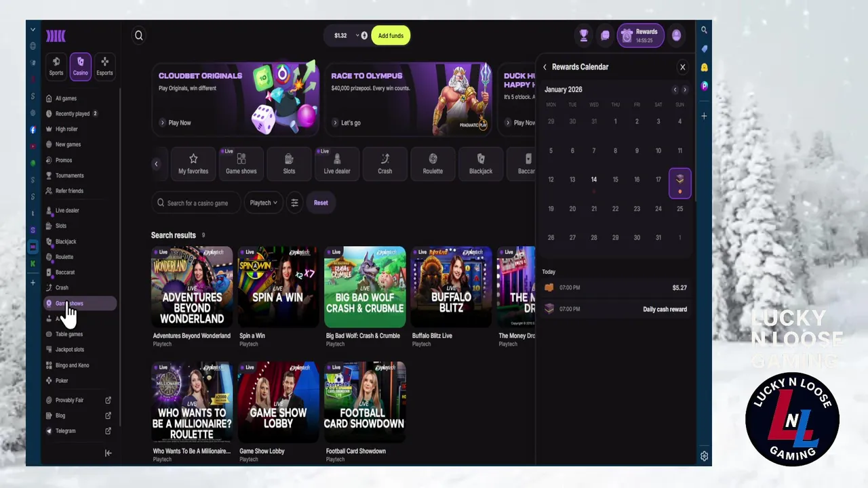Open Roulette sidebar category

(x=79, y=257)
